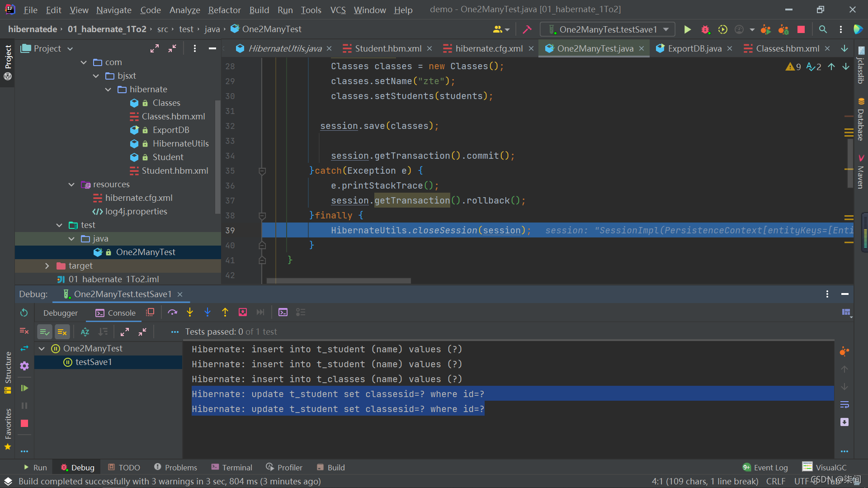Toggle show ignored tests filter
Screen dimensions: 868x488
62,332
